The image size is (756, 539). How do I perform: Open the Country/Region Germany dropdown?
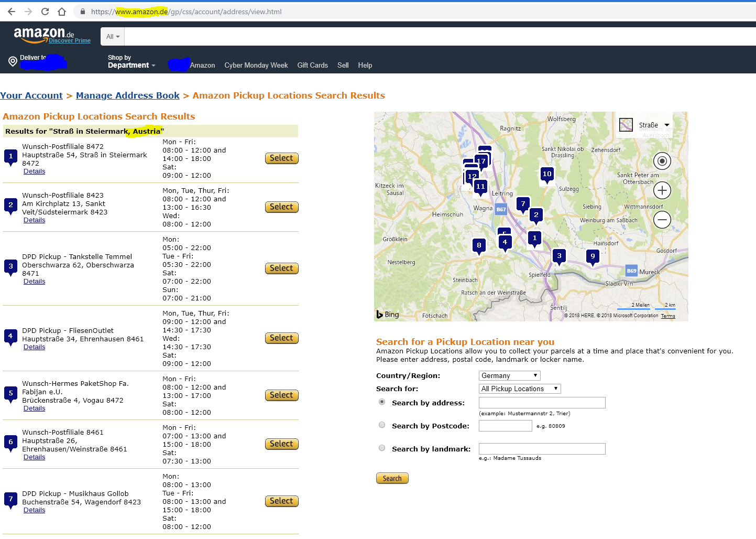[x=510, y=375]
